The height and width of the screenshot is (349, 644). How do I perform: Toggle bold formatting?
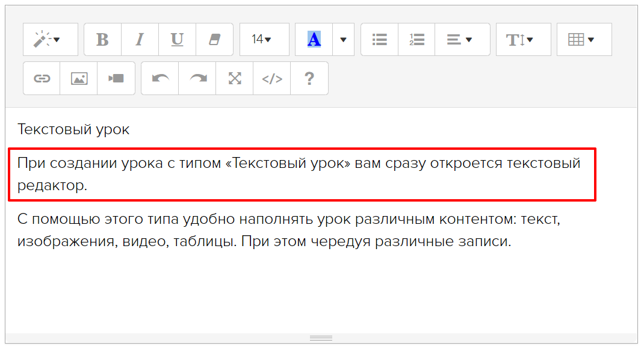point(102,40)
